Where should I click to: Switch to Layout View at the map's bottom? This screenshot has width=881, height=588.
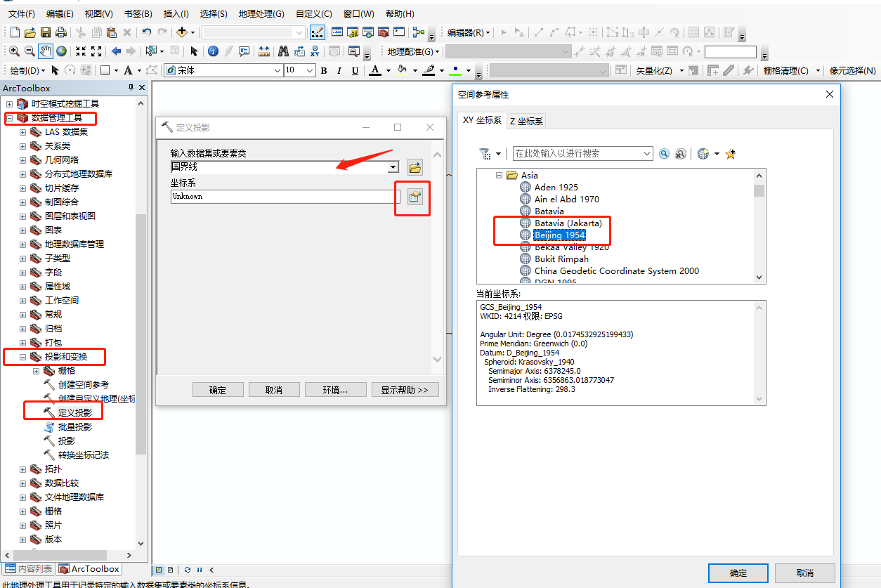[171, 570]
